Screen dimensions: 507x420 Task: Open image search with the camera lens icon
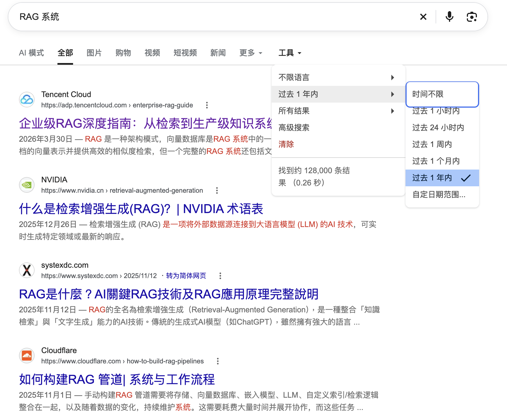472,17
